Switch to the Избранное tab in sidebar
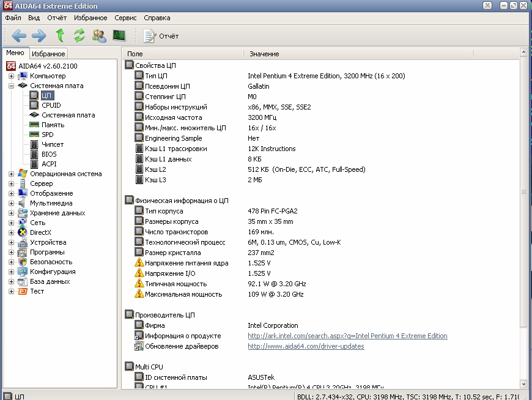The height and width of the screenshot is (400, 532). pos(48,54)
